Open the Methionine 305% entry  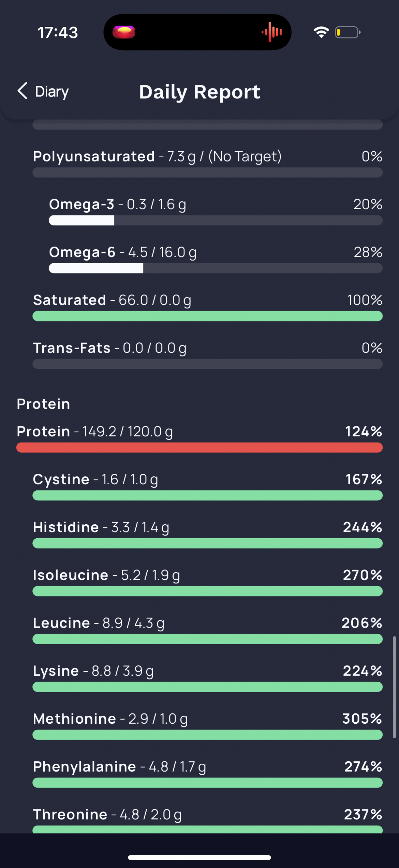click(x=207, y=726)
